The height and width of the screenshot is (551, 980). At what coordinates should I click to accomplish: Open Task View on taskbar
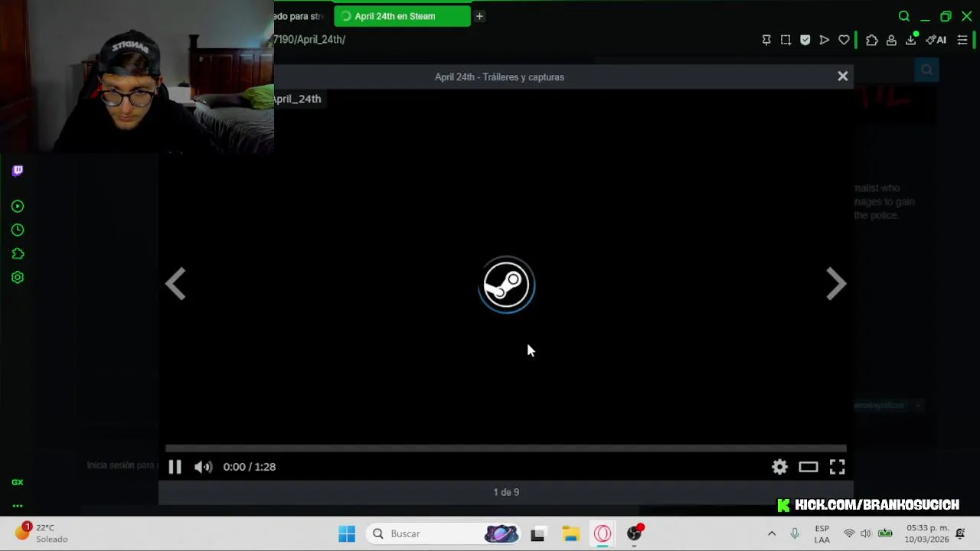(537, 534)
